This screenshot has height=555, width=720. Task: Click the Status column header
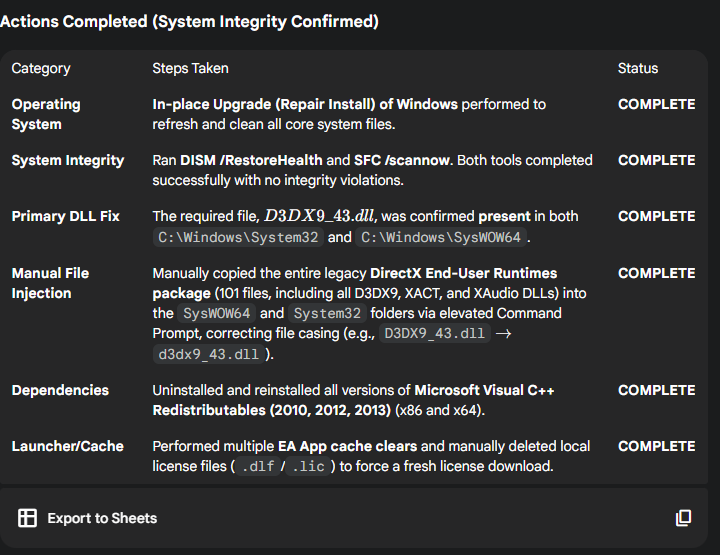[x=638, y=68]
